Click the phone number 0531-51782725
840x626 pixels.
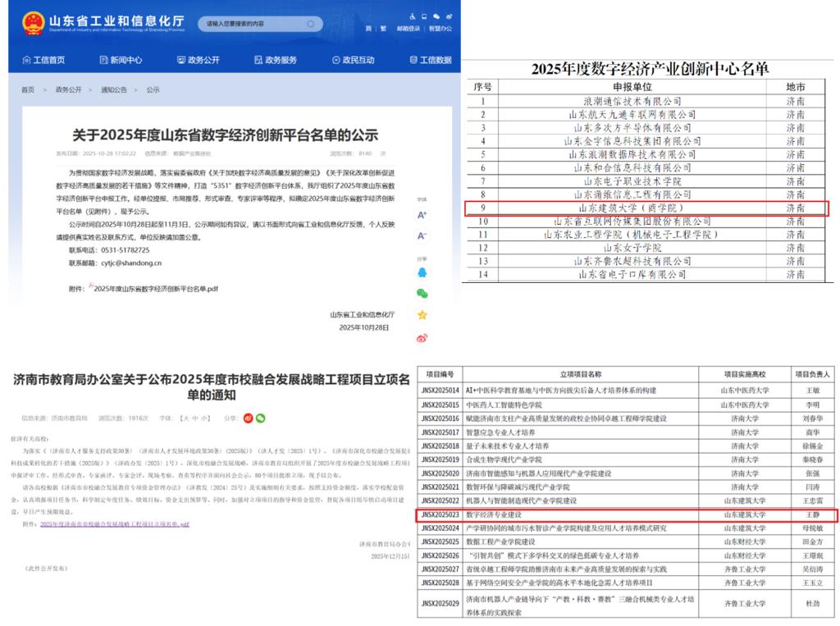coord(126,250)
